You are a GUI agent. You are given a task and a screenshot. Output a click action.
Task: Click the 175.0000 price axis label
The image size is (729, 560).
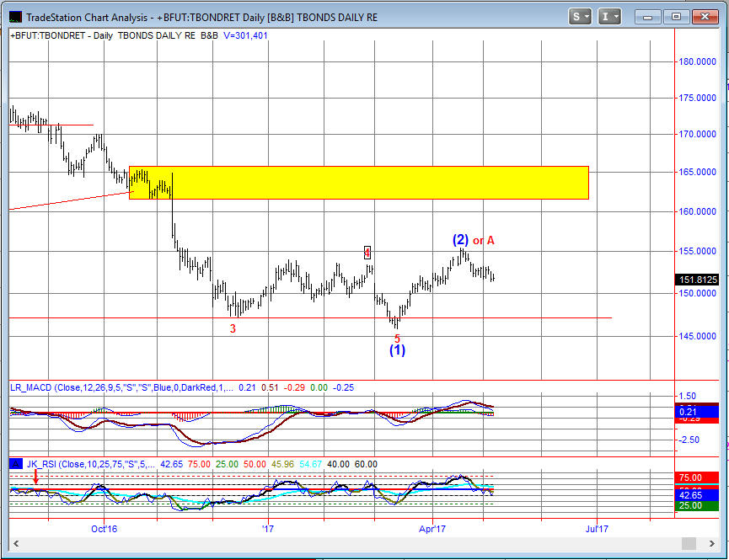[x=697, y=98]
